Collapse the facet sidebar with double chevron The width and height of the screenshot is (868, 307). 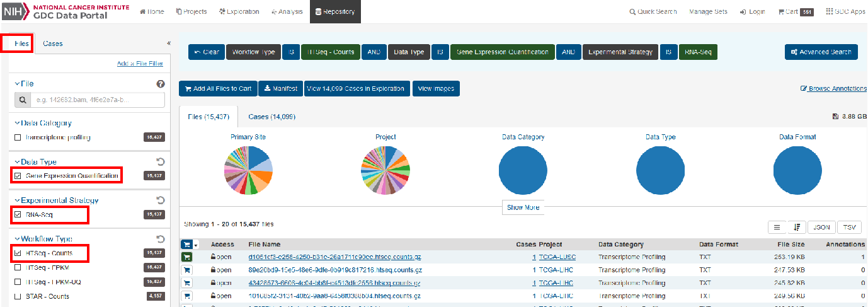tap(169, 43)
